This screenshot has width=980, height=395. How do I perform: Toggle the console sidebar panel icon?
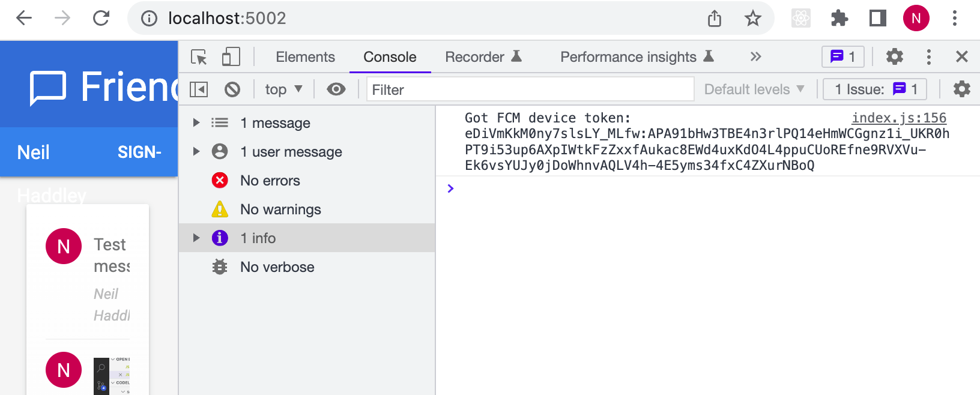199,89
